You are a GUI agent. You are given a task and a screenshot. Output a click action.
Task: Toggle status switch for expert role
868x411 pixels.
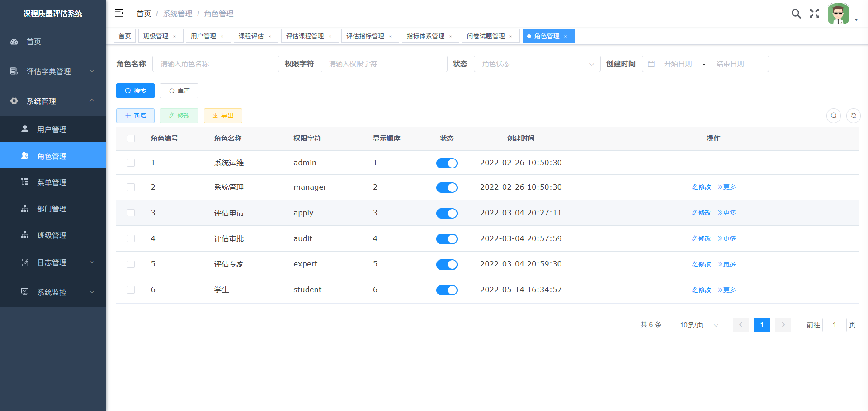[x=447, y=265]
